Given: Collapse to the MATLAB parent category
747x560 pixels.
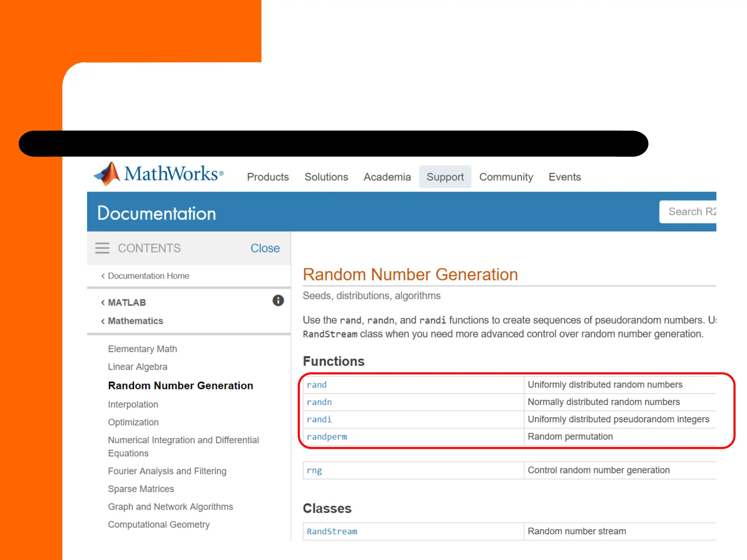Looking at the screenshot, I should [126, 303].
